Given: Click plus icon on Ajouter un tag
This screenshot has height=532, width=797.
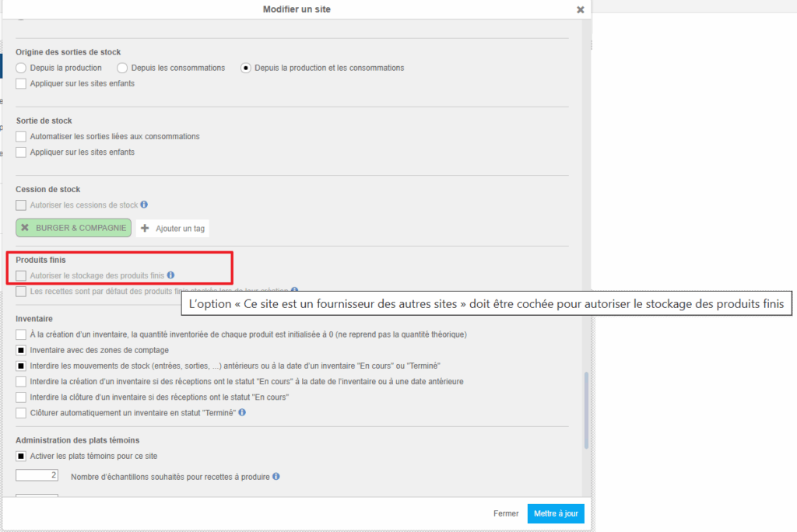Looking at the screenshot, I should click(145, 229).
